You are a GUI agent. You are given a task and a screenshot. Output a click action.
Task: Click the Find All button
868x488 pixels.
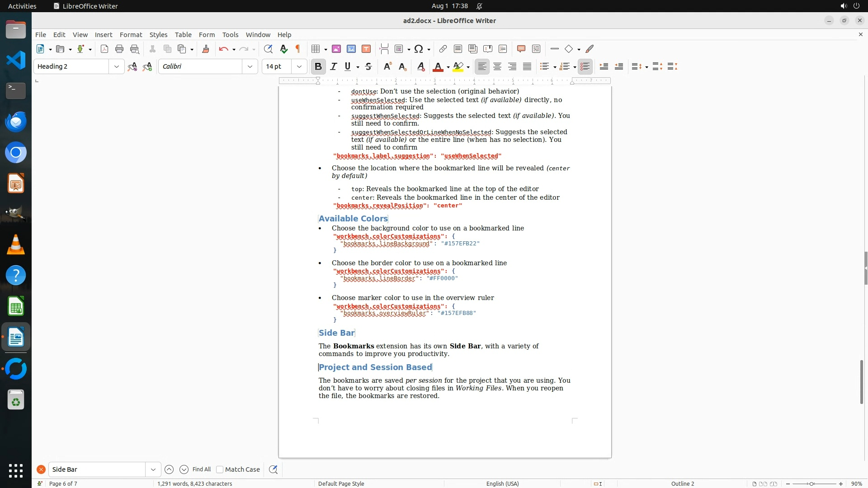click(202, 469)
